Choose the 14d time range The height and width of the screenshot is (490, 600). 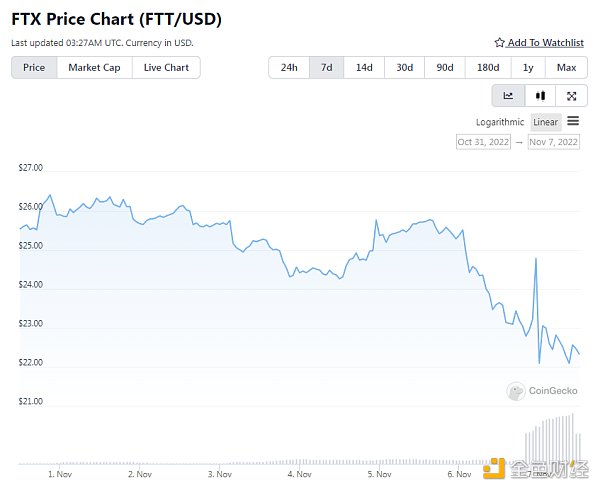coord(364,67)
